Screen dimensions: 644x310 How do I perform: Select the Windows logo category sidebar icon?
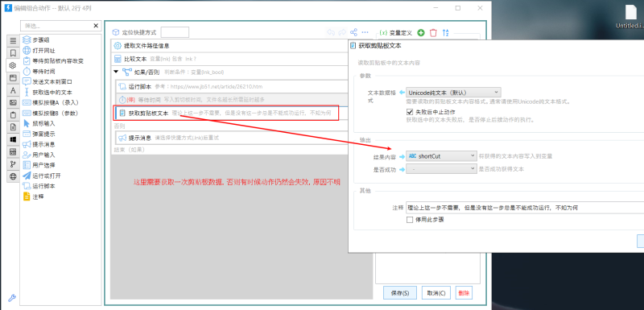[13, 139]
